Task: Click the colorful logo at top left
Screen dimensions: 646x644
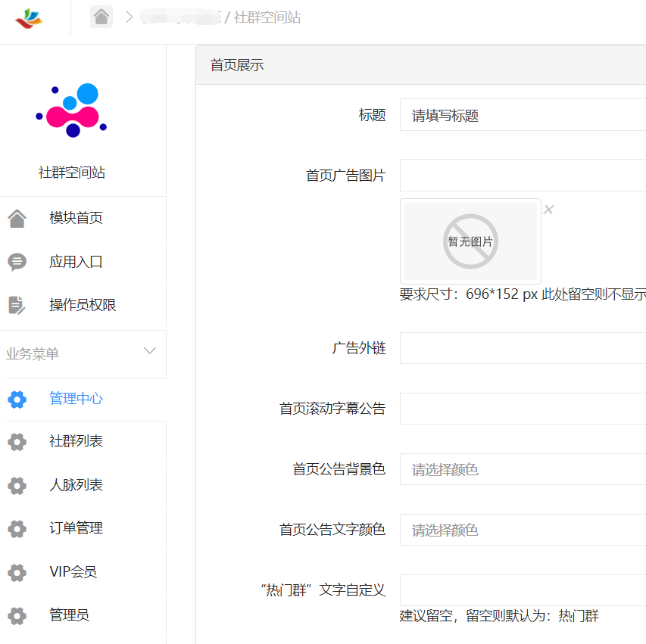Action: coord(30,18)
